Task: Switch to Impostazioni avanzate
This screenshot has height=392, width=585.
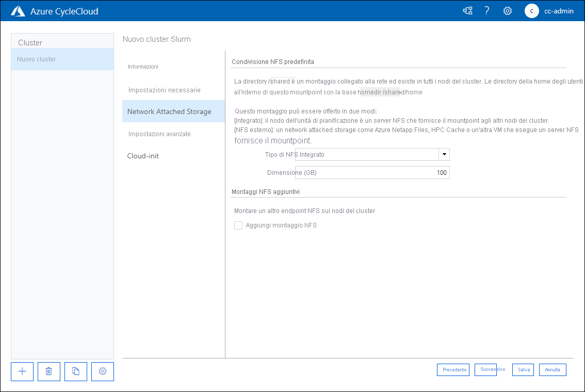Action: point(159,133)
